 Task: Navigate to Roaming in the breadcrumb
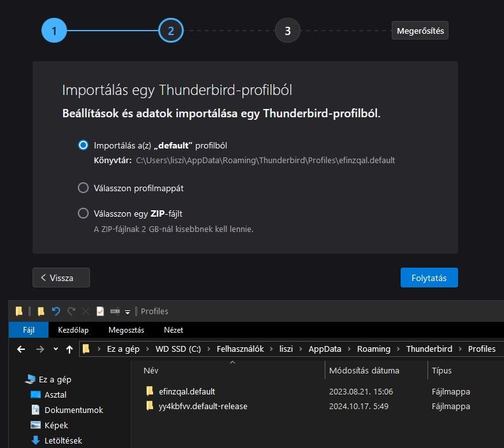tap(373, 349)
